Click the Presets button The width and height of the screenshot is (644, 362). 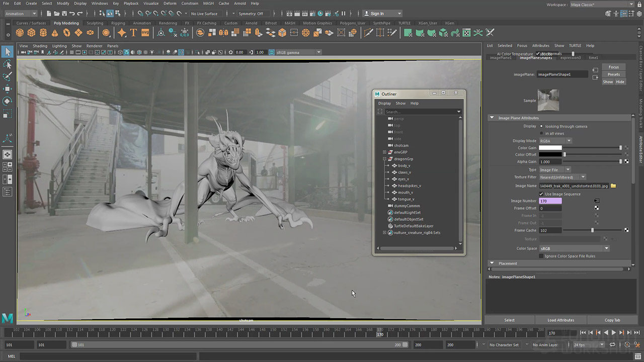pyautogui.click(x=613, y=74)
